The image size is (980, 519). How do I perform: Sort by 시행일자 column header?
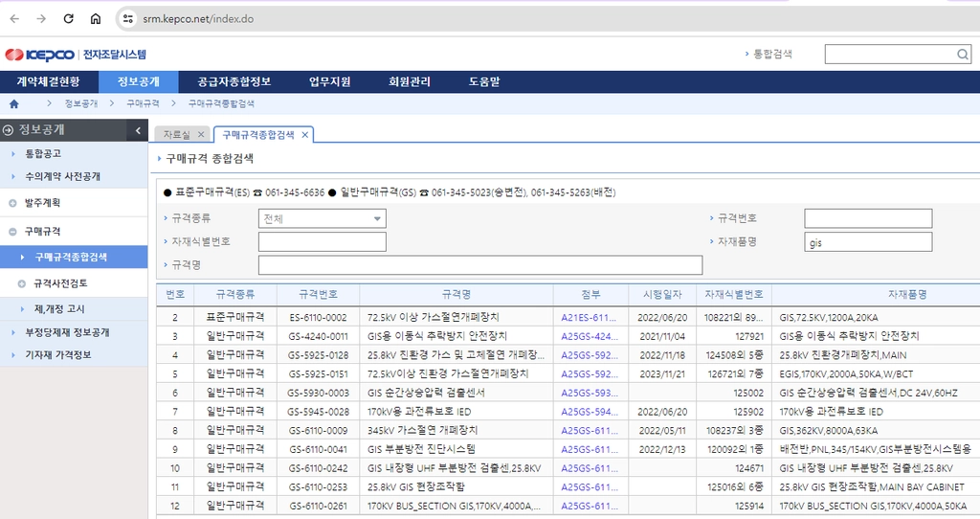click(x=662, y=295)
